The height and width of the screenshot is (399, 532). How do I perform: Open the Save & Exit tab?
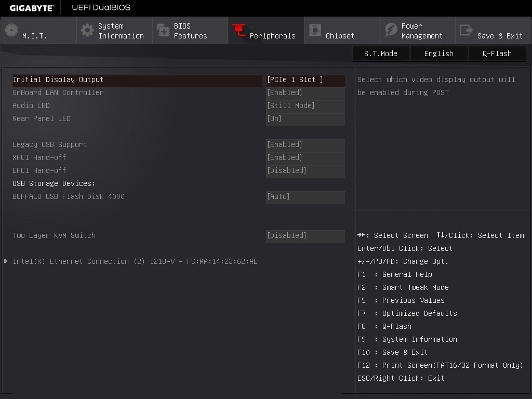pyautogui.click(x=494, y=31)
